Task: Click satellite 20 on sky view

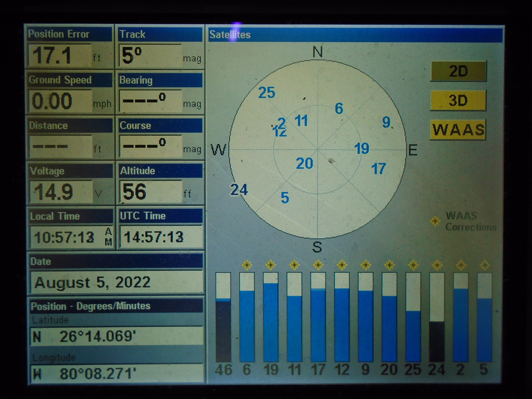Action: 304,164
